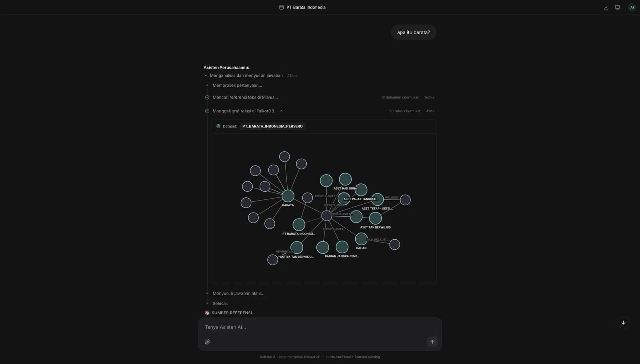Click the PT_BARATA_INDONESIA_PERSERO dataset tag
This screenshot has height=364, width=640.
tap(272, 126)
